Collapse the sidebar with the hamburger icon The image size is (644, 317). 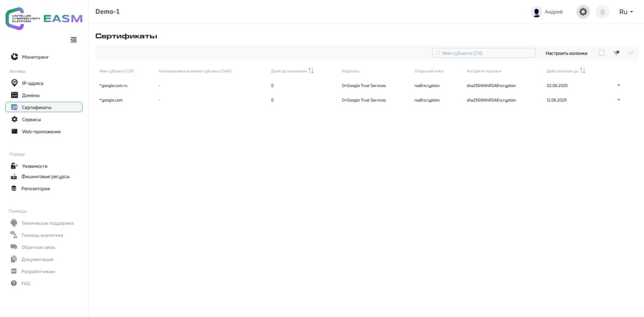point(73,40)
